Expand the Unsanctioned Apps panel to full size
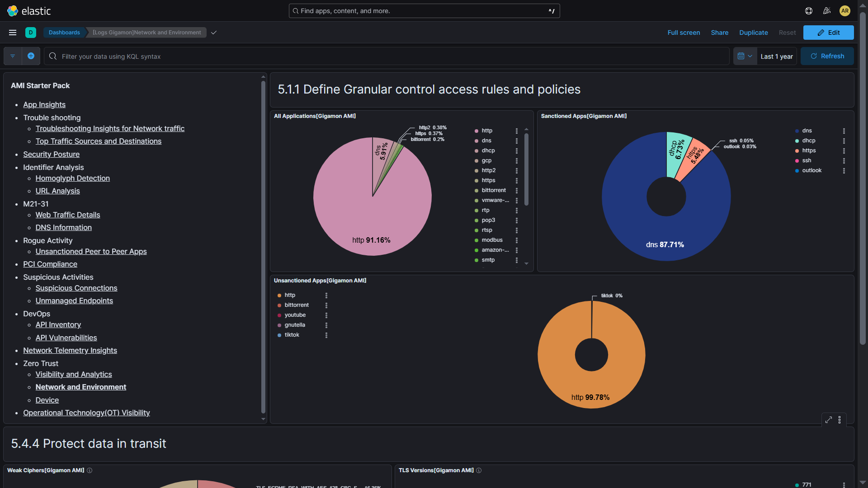 pyautogui.click(x=828, y=420)
